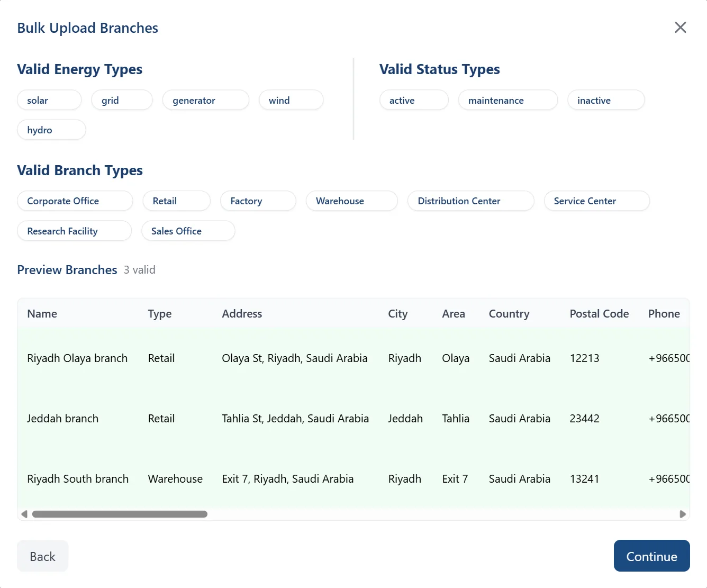This screenshot has height=588, width=707.
Task: Click the Corporate Office branch type chip
Action: click(75, 201)
